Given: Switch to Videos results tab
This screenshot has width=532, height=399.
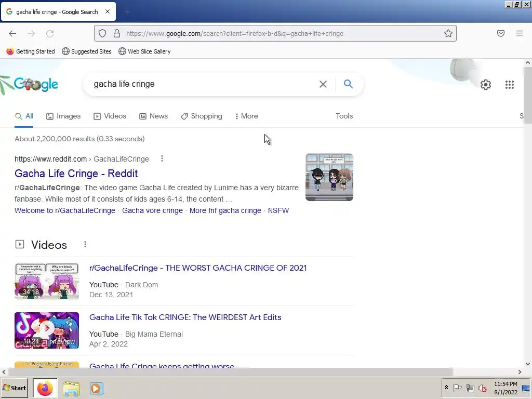Looking at the screenshot, I should pyautogui.click(x=110, y=116).
